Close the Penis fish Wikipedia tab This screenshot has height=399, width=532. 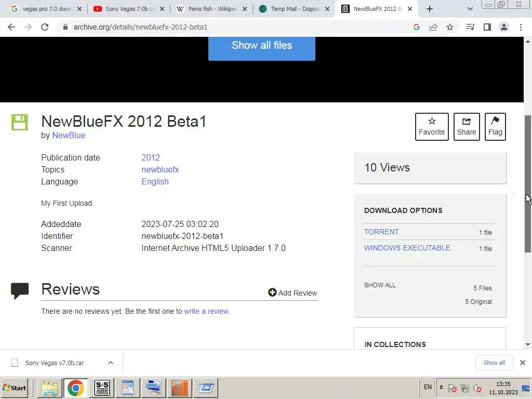(245, 9)
